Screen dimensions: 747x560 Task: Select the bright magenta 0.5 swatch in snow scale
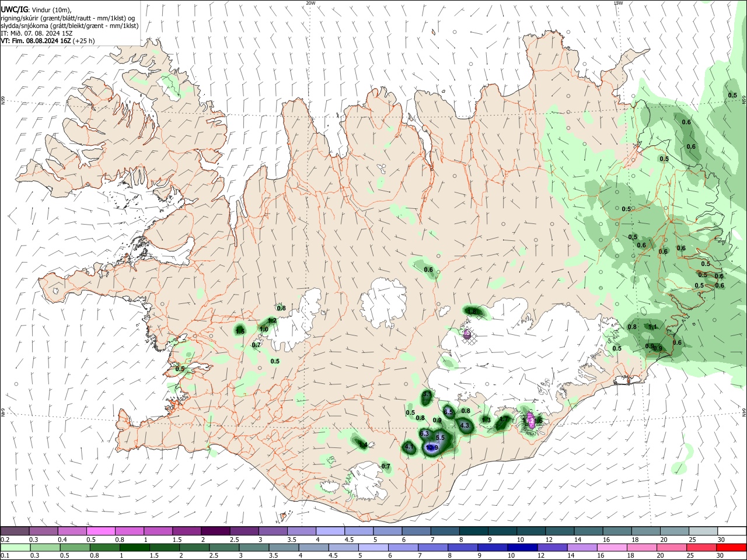click(x=101, y=531)
